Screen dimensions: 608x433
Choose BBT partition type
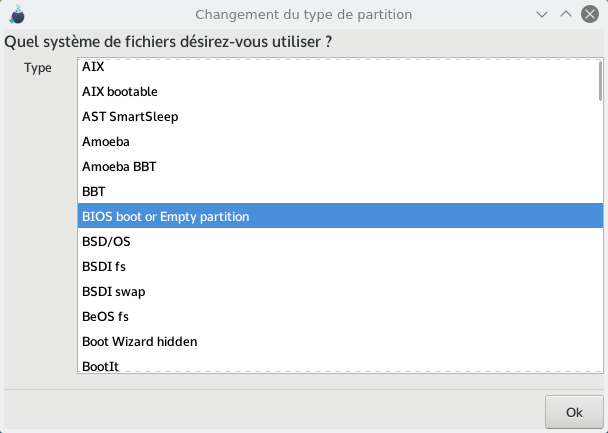[x=340, y=191]
